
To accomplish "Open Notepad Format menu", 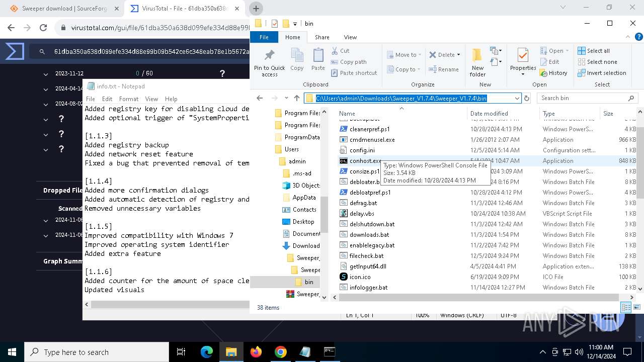I will click(x=129, y=99).
